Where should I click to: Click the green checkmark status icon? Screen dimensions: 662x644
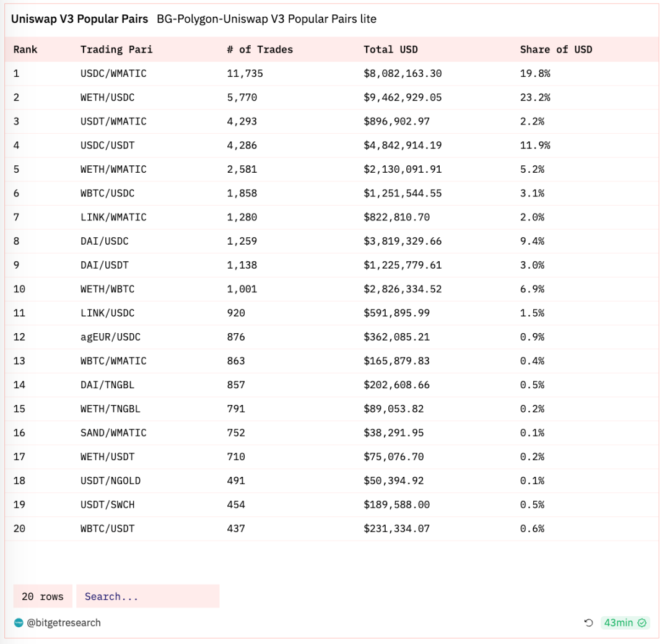pos(642,623)
